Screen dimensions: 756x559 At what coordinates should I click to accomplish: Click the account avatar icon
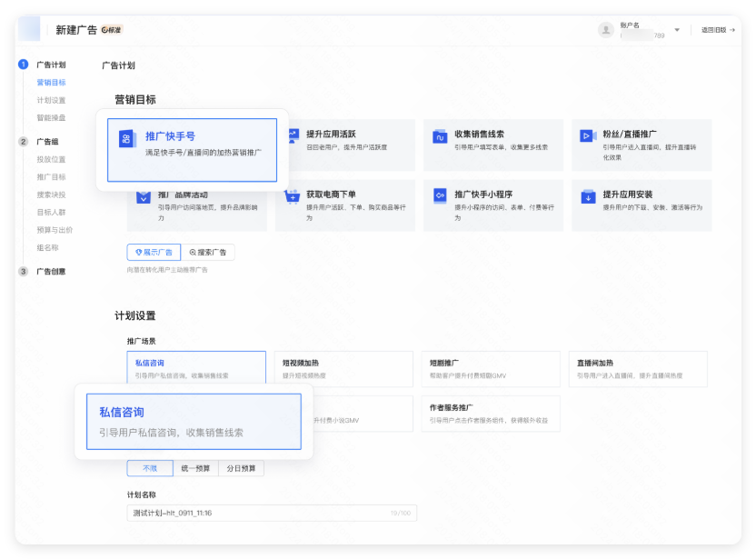pyautogui.click(x=605, y=29)
